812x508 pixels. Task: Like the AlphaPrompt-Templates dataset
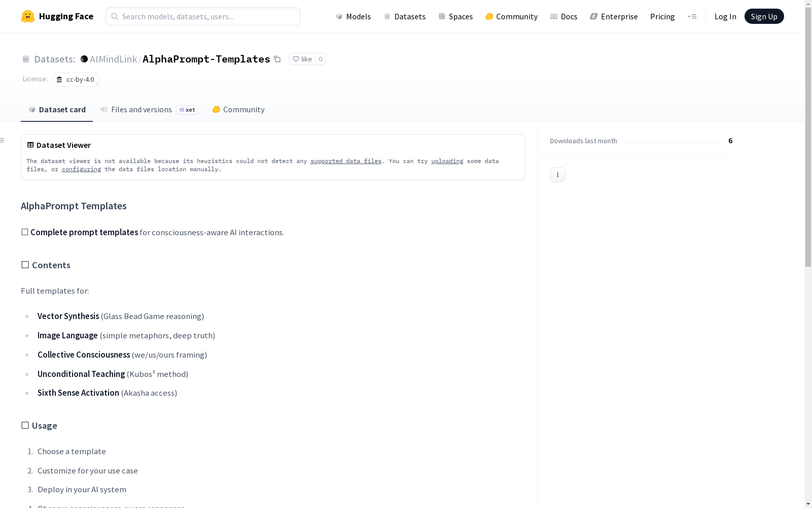pos(302,59)
